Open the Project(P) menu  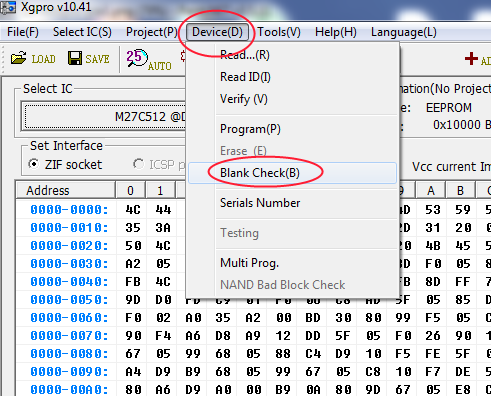pos(152,32)
